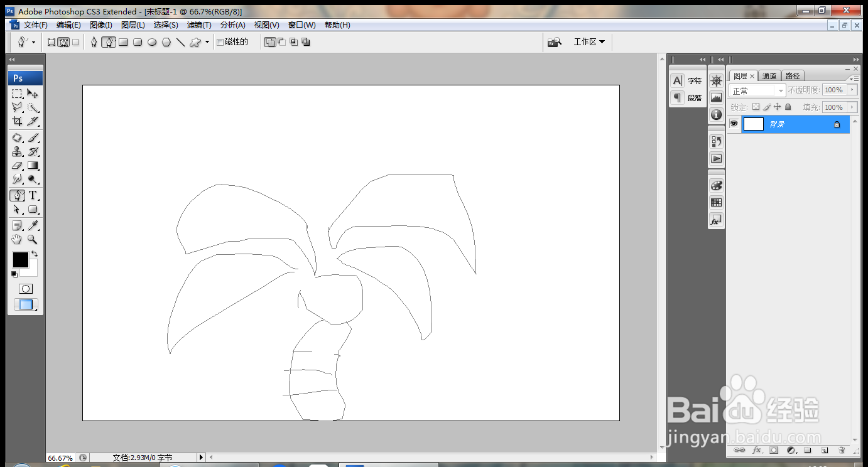This screenshot has height=467, width=868.
Task: Select the Notes tool
Action: coord(18,225)
